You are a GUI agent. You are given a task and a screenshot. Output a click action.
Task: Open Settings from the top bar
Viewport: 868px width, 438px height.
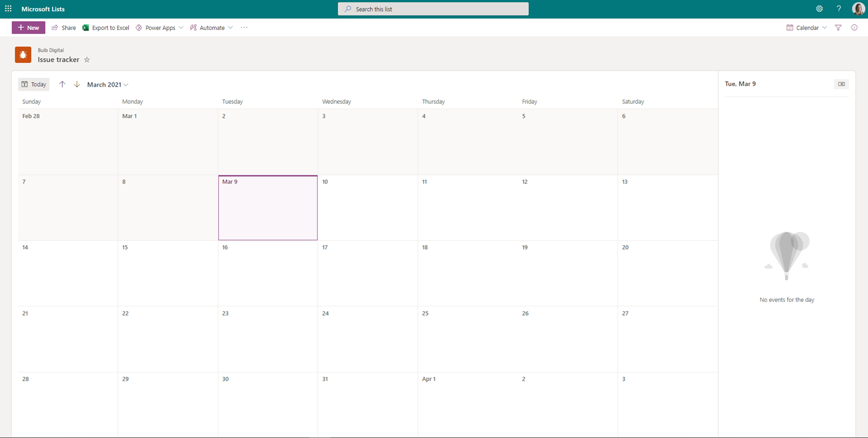(x=819, y=8)
